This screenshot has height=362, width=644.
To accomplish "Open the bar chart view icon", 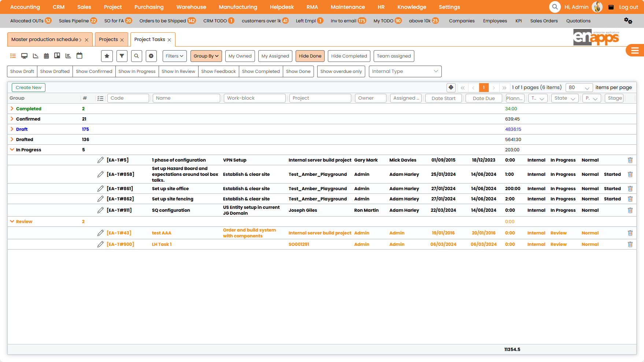I will pos(68,56).
